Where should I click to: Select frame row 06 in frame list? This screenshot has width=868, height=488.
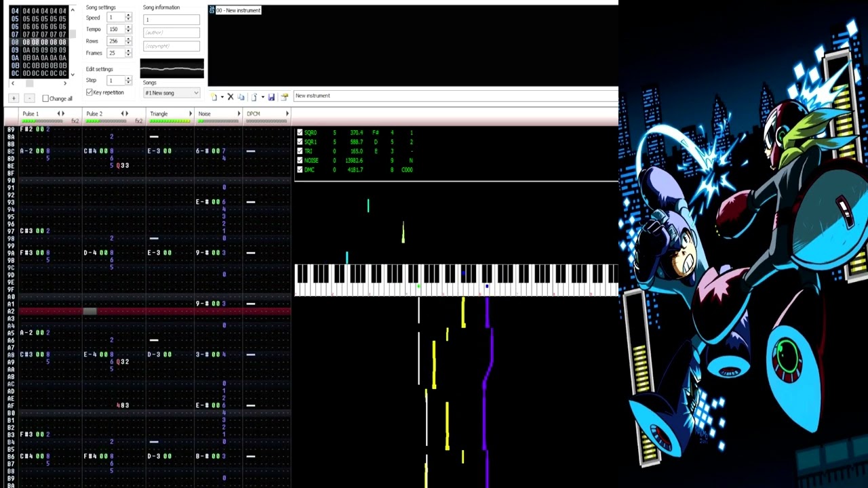point(39,26)
